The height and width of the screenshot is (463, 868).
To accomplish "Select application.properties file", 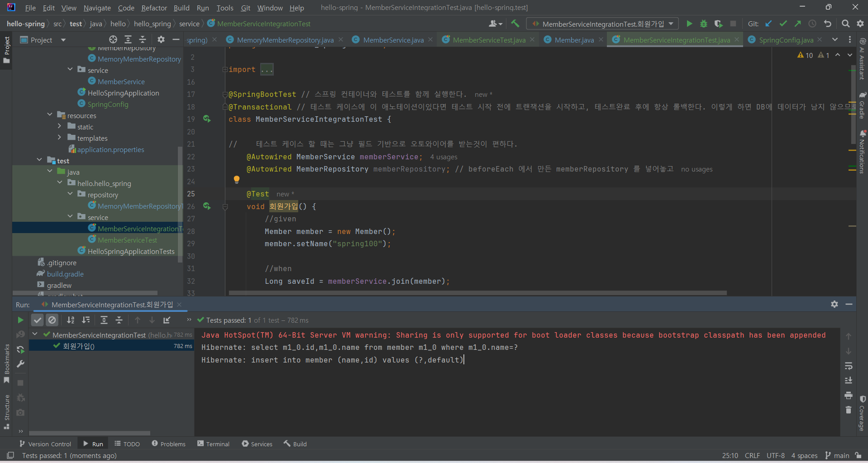I will (110, 149).
